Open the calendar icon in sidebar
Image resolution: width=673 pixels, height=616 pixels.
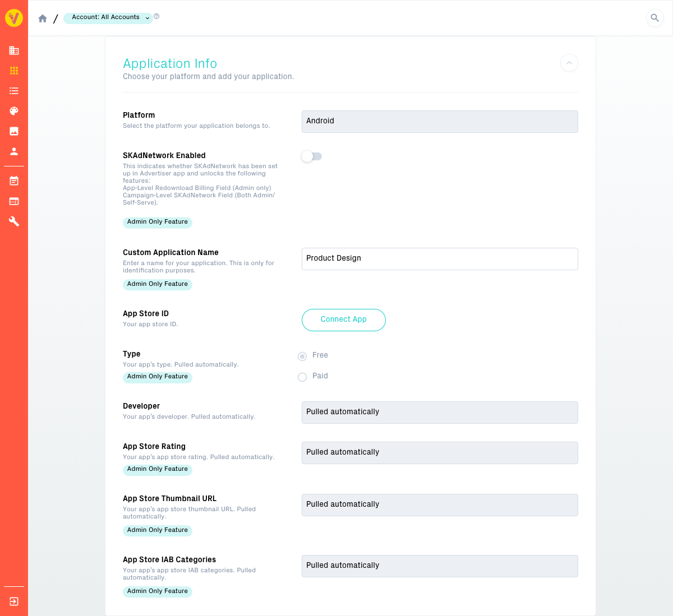tap(14, 180)
